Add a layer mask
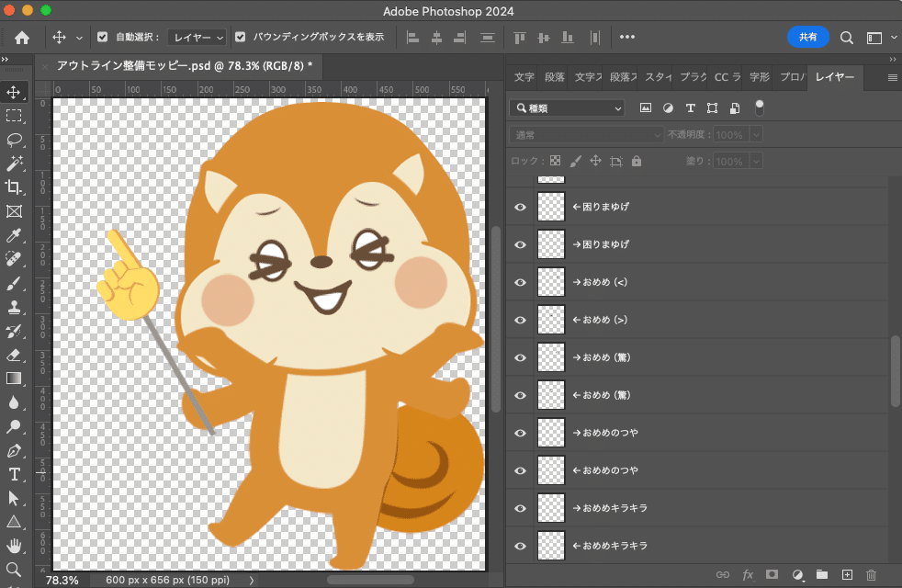 click(772, 574)
